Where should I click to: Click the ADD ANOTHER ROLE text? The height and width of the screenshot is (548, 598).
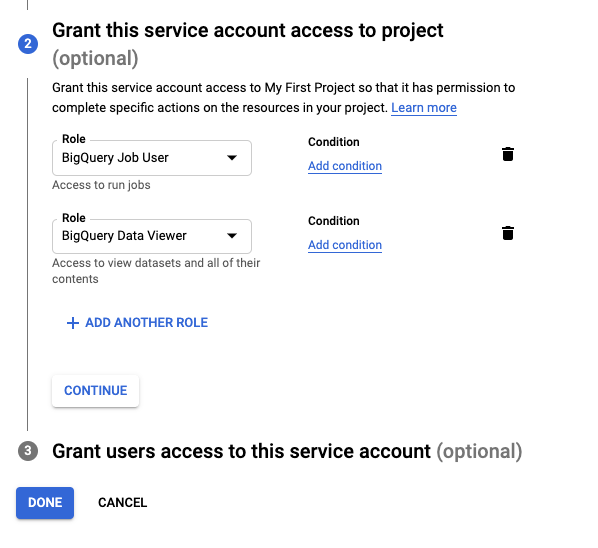point(146,323)
